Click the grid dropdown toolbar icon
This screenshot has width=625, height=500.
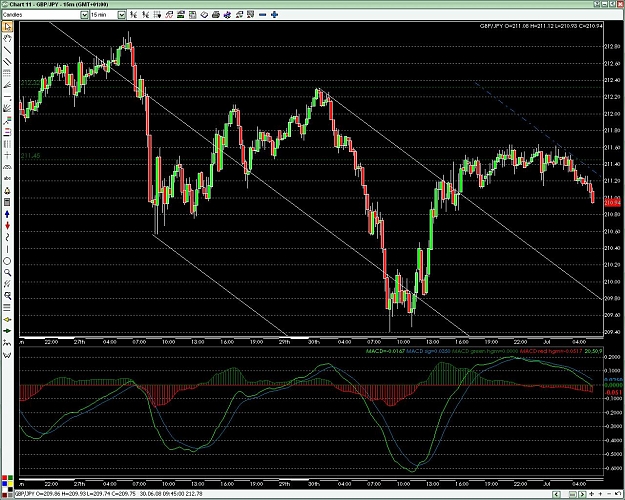click(157, 15)
